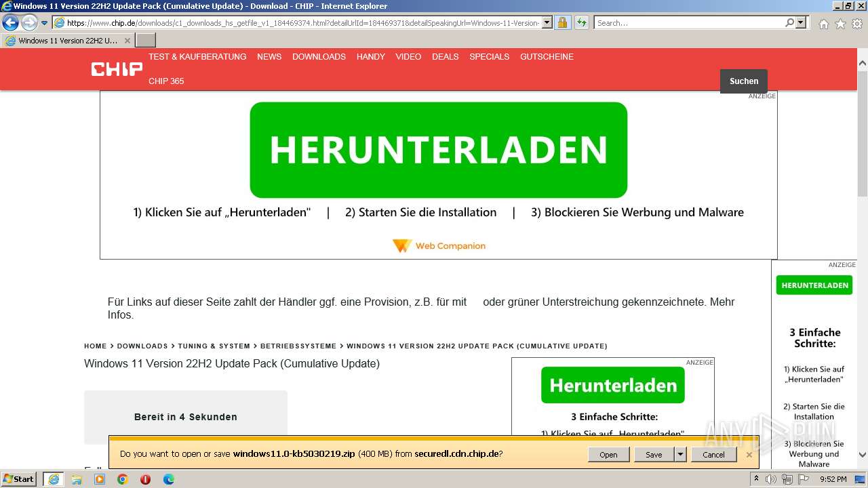
Task: Open the DOWNLOADS menu item
Action: (x=319, y=57)
